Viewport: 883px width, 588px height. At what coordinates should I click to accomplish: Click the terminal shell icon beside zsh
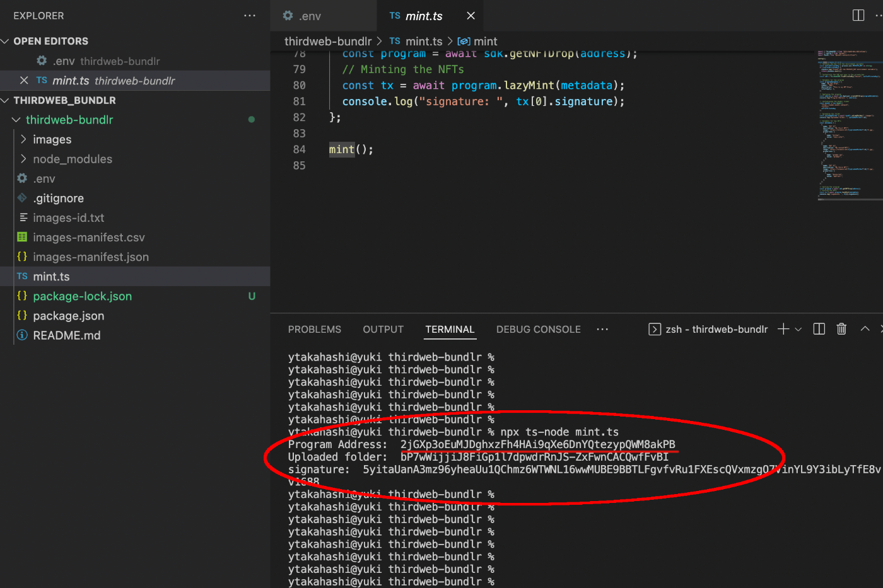655,329
